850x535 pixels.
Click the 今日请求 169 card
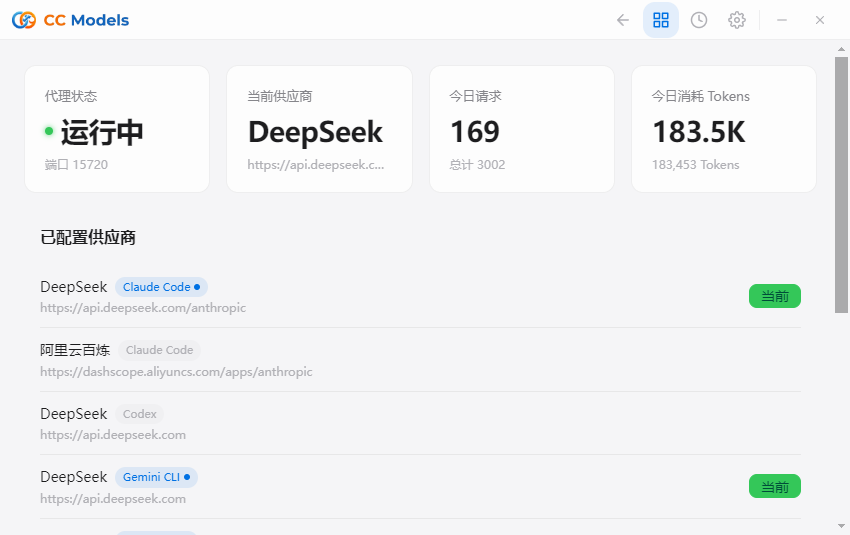[x=521, y=129]
